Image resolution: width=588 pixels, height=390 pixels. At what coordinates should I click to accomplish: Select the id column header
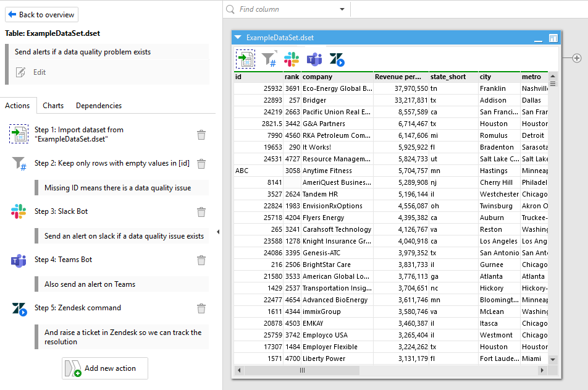click(x=258, y=77)
